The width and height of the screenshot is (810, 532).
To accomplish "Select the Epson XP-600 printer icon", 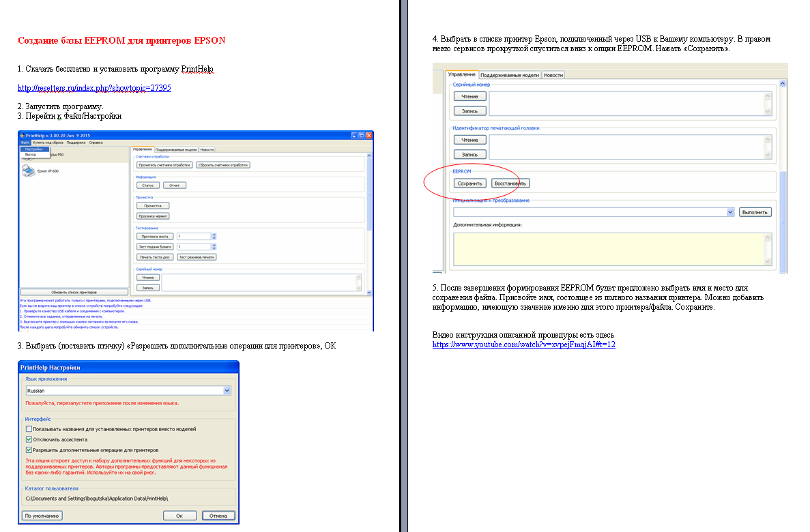I will [29, 171].
